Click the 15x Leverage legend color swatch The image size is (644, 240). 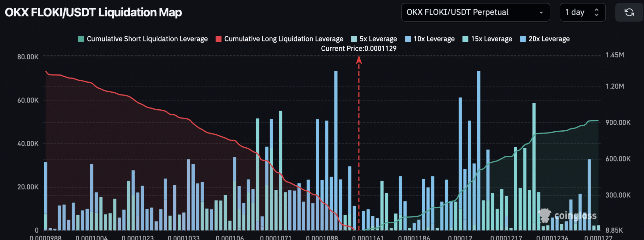pyautogui.click(x=465, y=39)
